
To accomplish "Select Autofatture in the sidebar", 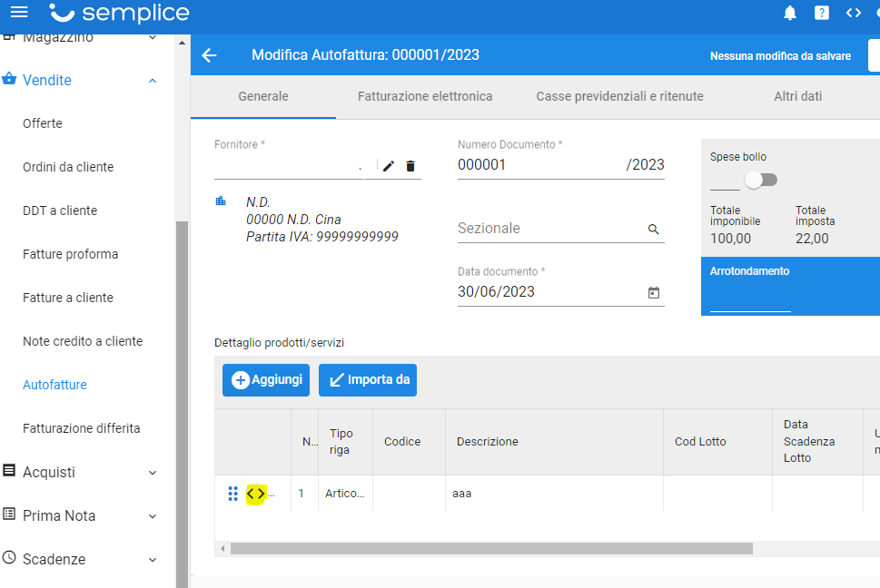I will pyautogui.click(x=54, y=385).
